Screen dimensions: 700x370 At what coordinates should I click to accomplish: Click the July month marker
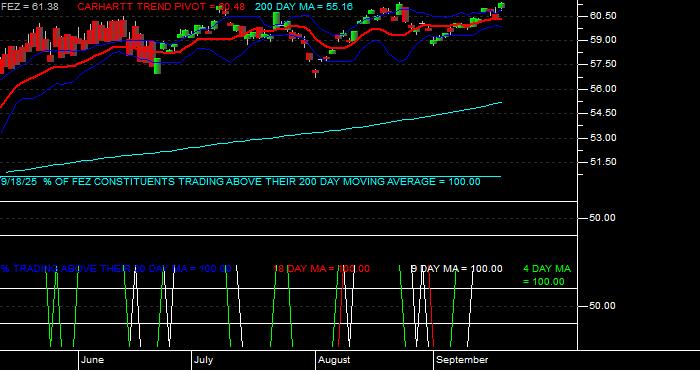click(204, 360)
